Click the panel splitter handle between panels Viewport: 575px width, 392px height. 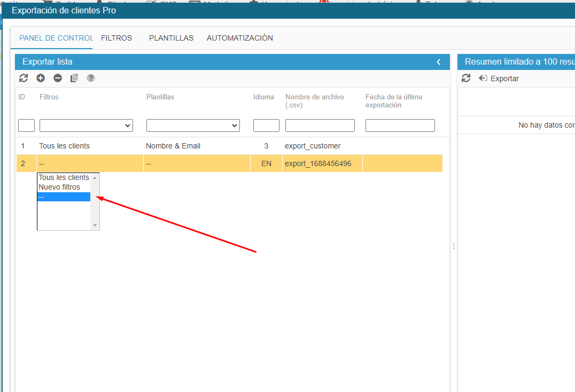point(454,246)
